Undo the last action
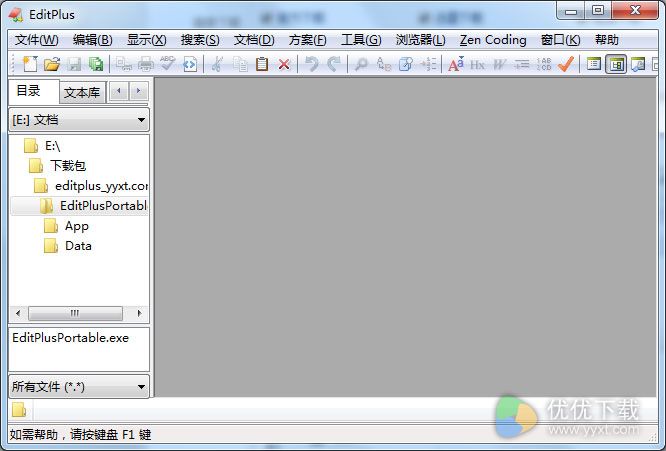 coord(312,64)
